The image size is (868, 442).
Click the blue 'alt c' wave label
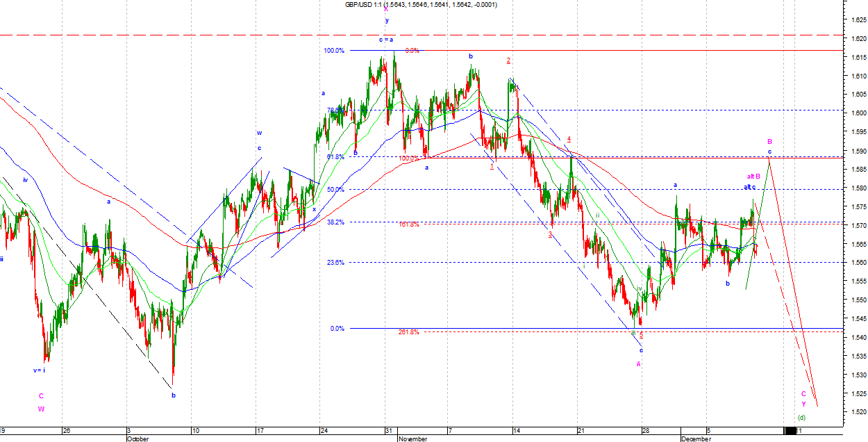tap(749, 187)
